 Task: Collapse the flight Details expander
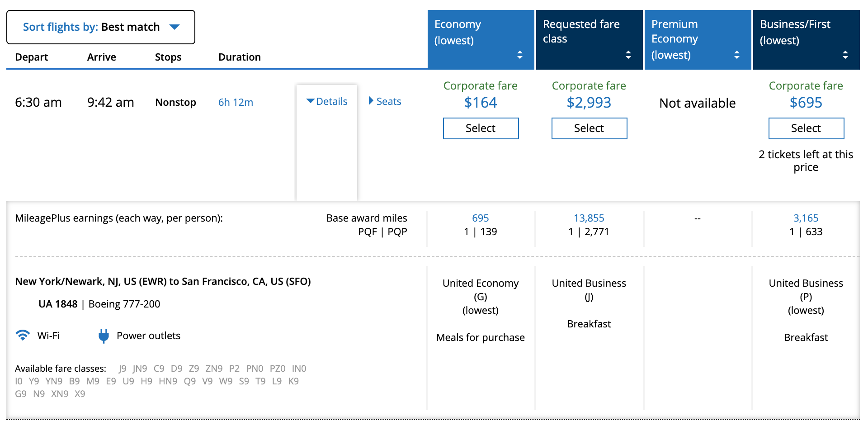[x=327, y=101]
